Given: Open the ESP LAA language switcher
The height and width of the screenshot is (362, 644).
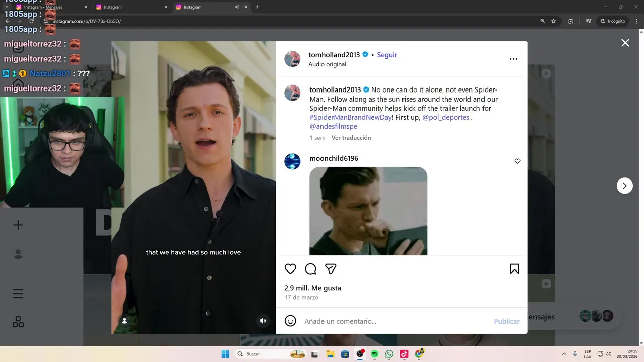Looking at the screenshot, I should click(588, 354).
